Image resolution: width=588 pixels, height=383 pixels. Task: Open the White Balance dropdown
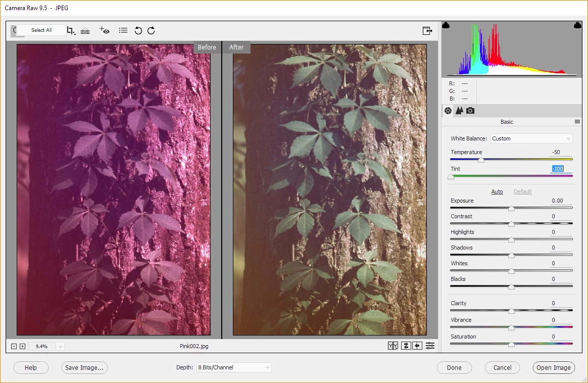[x=531, y=138]
